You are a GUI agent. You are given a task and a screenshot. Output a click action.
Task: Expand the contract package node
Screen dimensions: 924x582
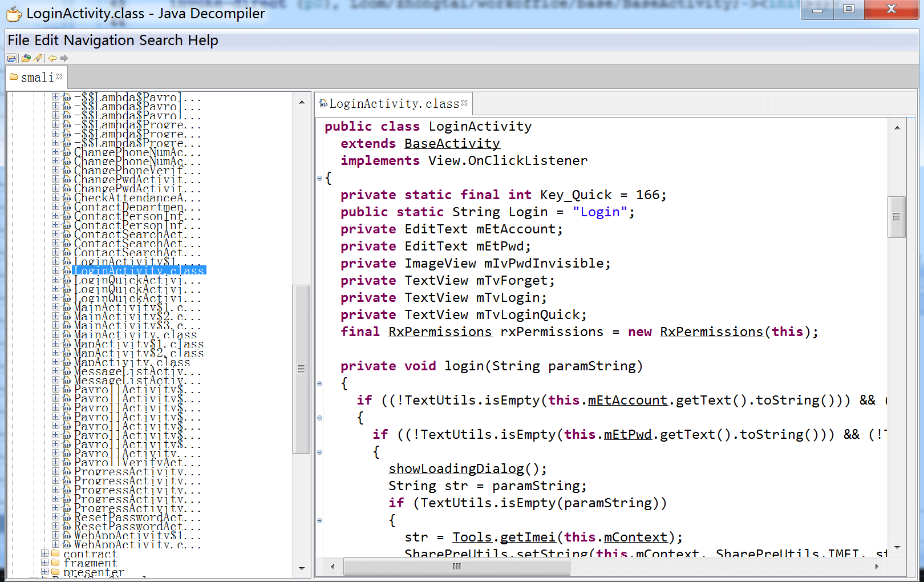(44, 553)
